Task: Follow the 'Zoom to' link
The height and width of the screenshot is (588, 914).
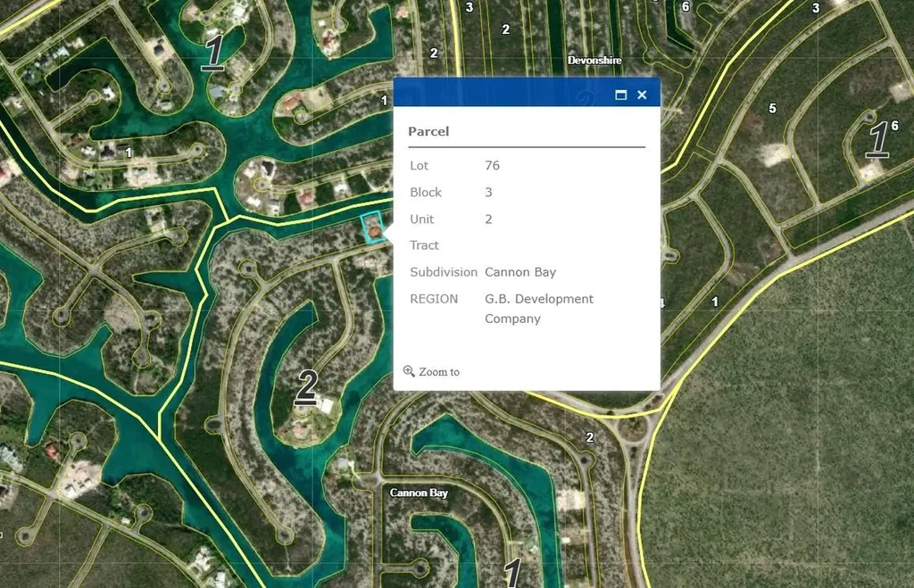Action: (x=438, y=372)
